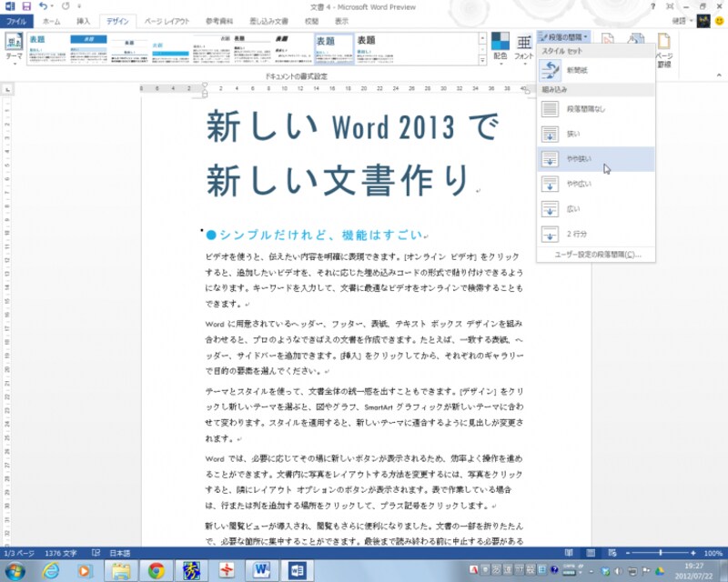The width and height of the screenshot is (728, 582).
Task: Open ユーザー設定の段落間隔 custom spacing
Action: (597, 255)
